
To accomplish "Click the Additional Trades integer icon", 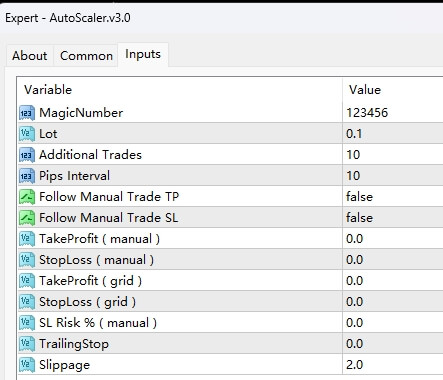I will coord(27,155).
